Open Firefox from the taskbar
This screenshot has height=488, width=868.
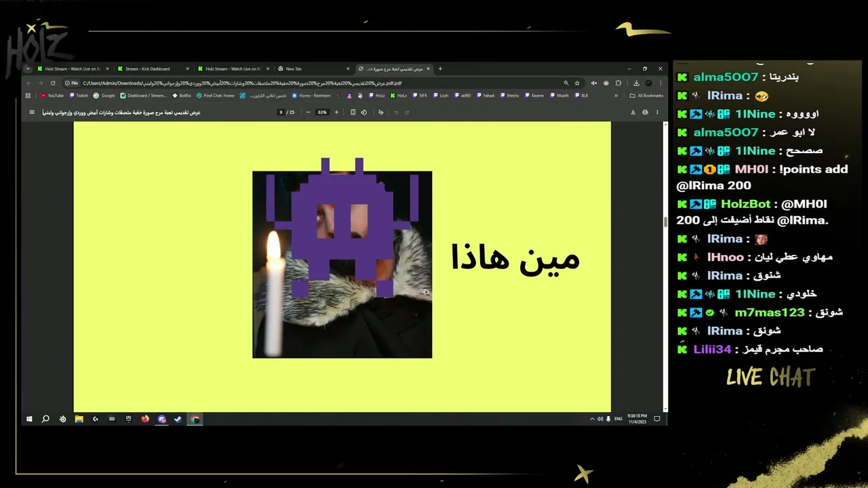145,420
